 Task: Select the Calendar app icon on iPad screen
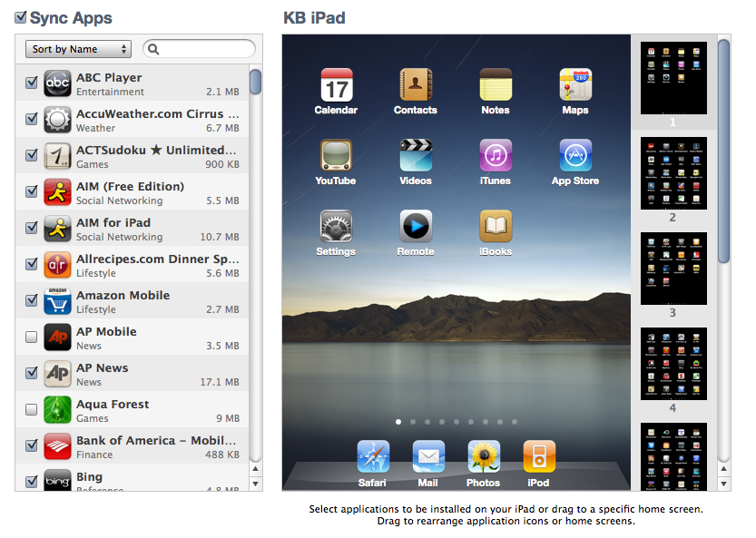point(337,85)
